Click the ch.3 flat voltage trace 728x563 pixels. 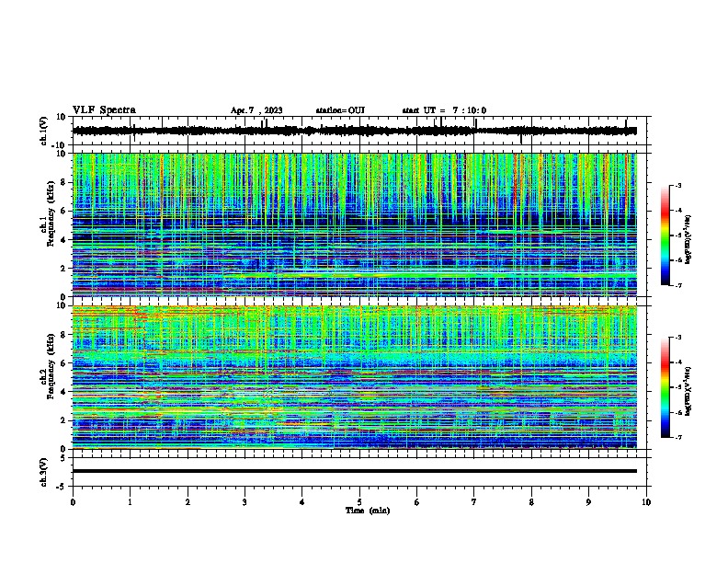pos(354,471)
